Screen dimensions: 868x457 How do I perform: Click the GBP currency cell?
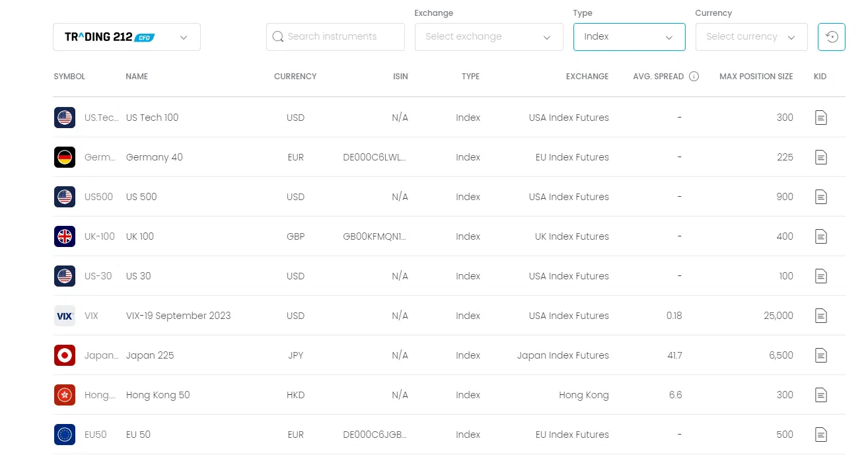click(295, 236)
